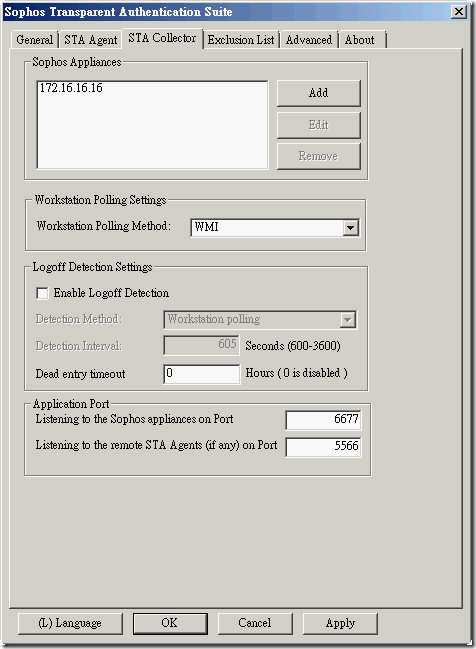Click the Workstation Polling Method label
Viewport: 476px width, 649px height.
(x=103, y=226)
